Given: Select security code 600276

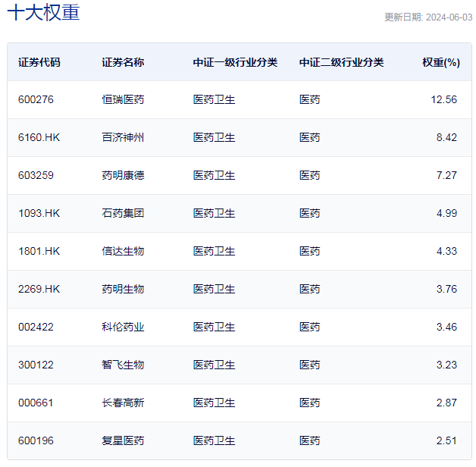Looking at the screenshot, I should (x=36, y=99).
